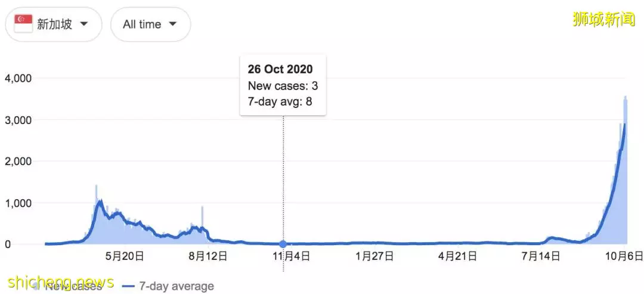Open the 新加坡 country dropdown
This screenshot has height=294, width=644.
click(54, 24)
